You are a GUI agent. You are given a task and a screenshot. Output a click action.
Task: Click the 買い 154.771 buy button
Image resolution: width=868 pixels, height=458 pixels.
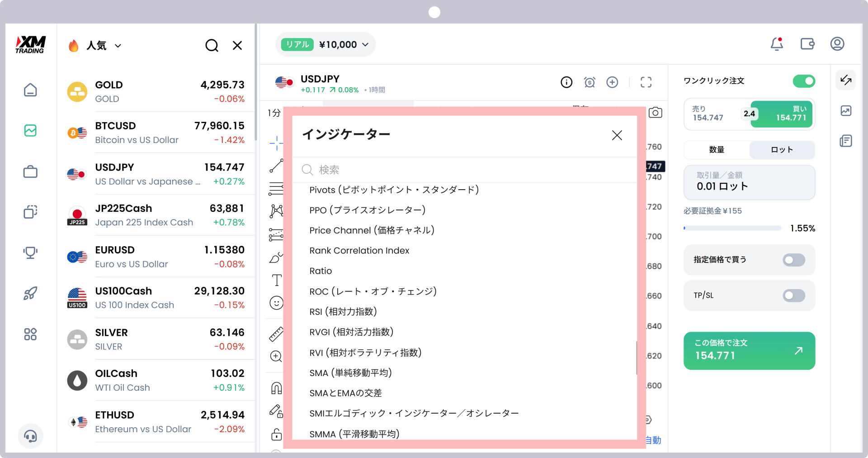pos(782,114)
